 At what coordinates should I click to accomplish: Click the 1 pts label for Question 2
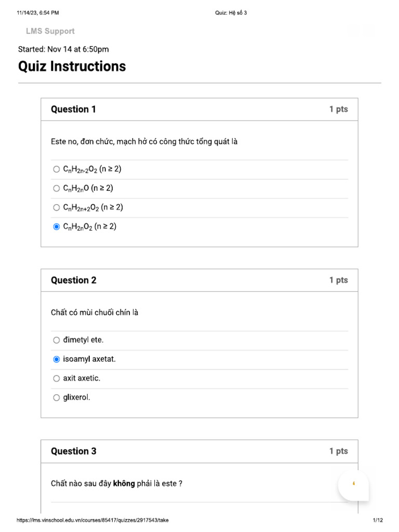click(338, 280)
